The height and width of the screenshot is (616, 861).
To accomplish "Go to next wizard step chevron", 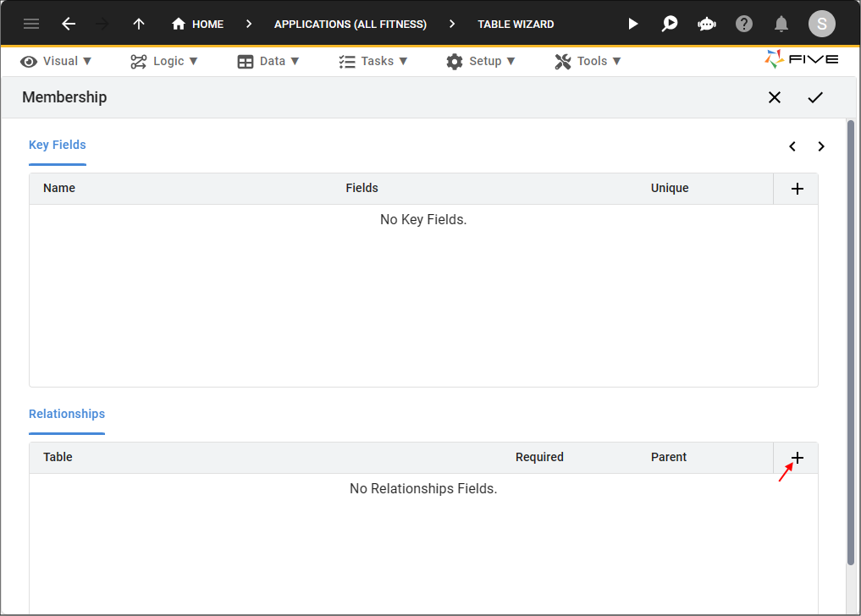I will tap(821, 146).
